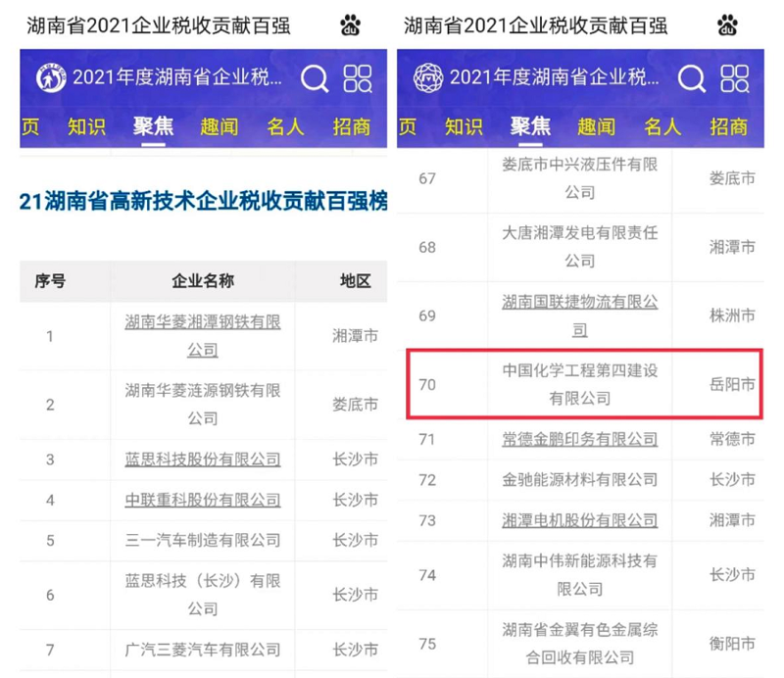Click the Baidu logo in the left panel
The image size is (784, 678).
click(349, 22)
